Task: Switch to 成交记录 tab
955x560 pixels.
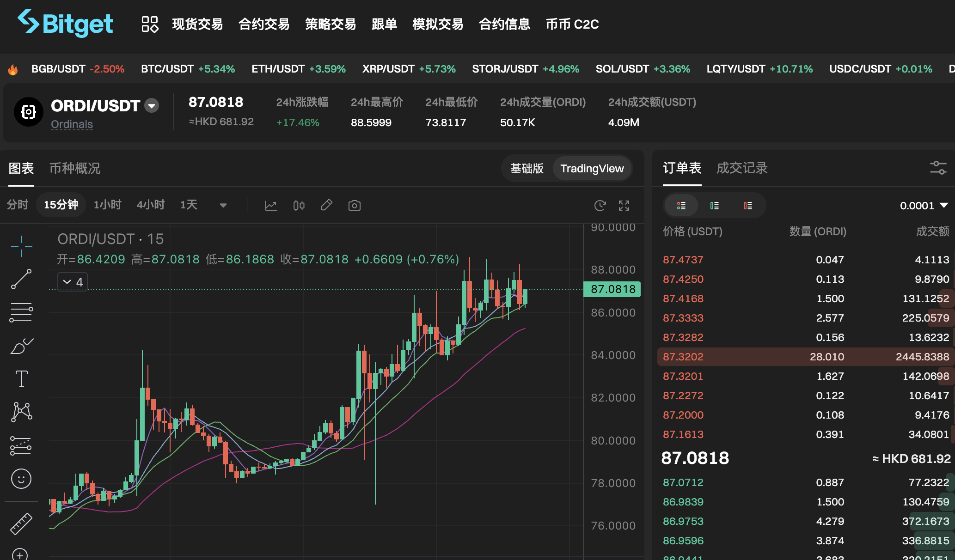Action: coord(742,168)
